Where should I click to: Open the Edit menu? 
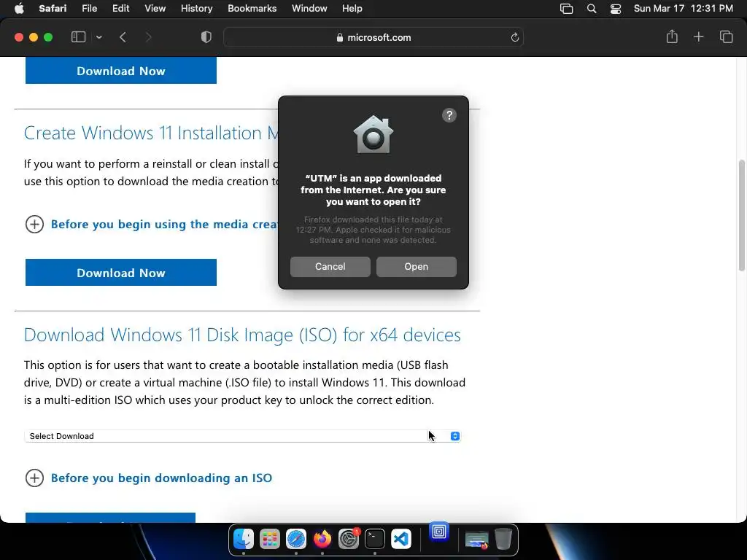coord(120,9)
